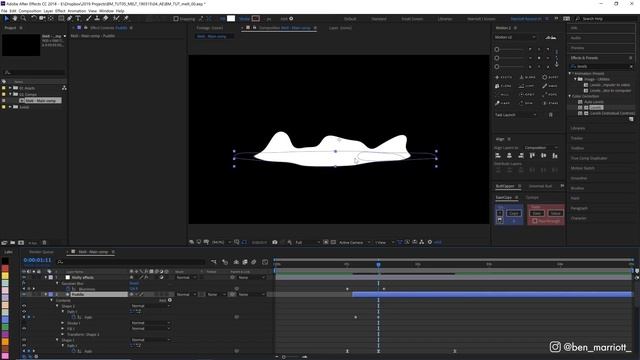Expand the Stroke 1 property
The height and width of the screenshot is (360, 640).
(63, 323)
